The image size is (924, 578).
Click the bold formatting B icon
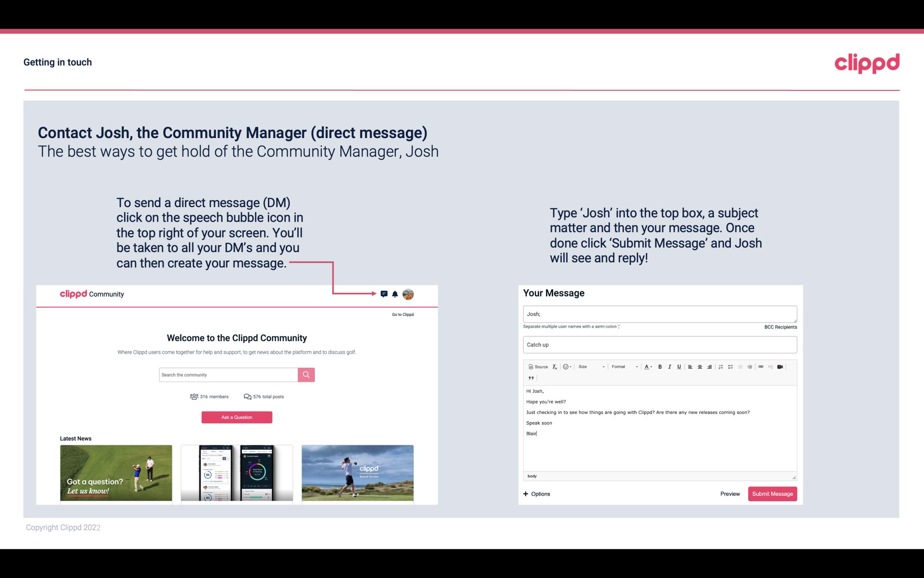coord(660,367)
